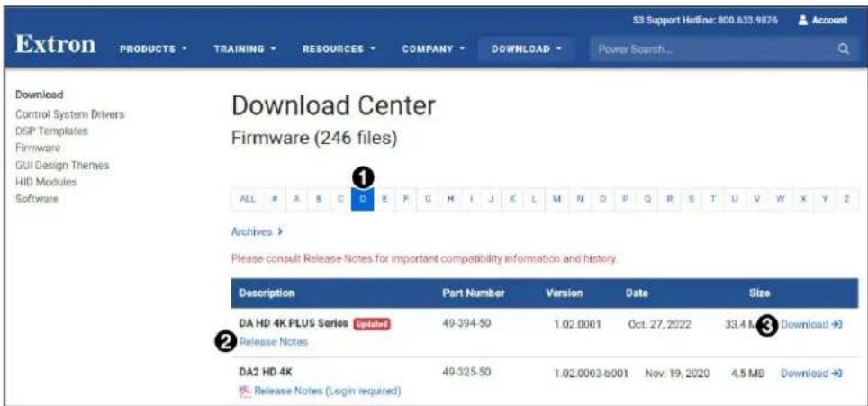
Task: Click part number 49-325-50
Action: click(x=466, y=373)
